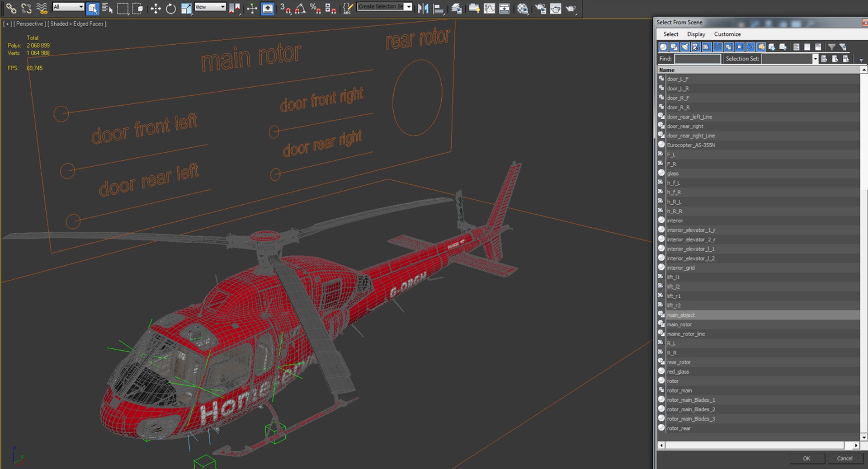The width and height of the screenshot is (868, 469).
Task: Click the Display All button
Action: tap(796, 47)
